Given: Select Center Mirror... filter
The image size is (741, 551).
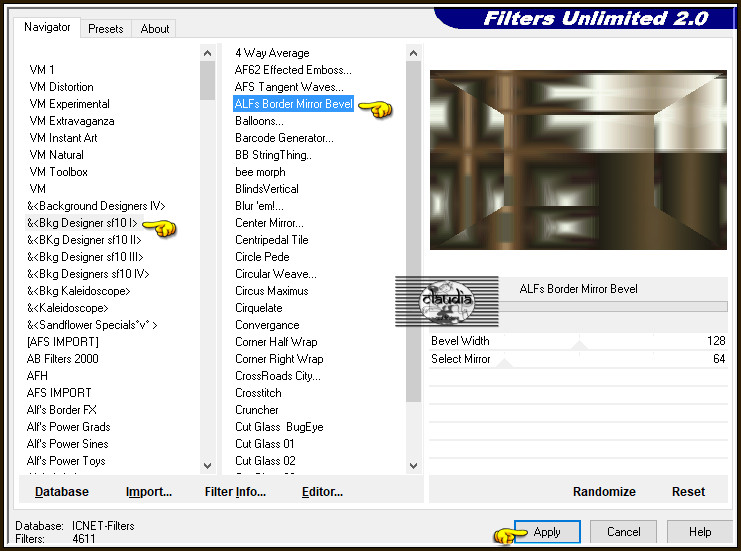Looking at the screenshot, I should 269,223.
